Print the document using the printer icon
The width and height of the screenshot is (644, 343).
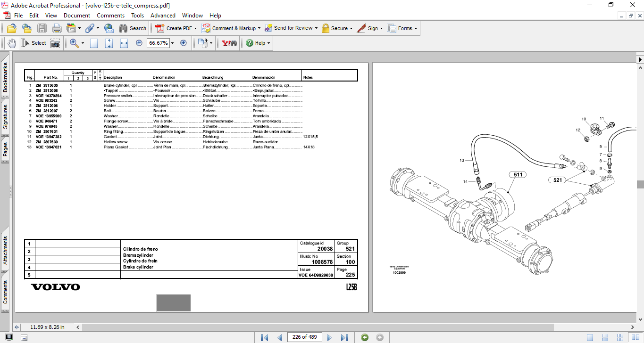[57, 28]
